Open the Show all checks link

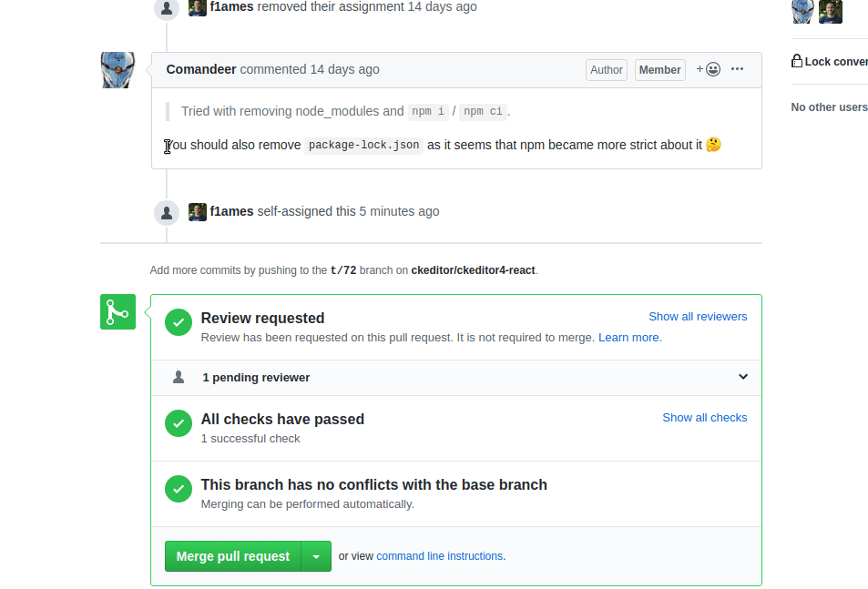tap(704, 418)
